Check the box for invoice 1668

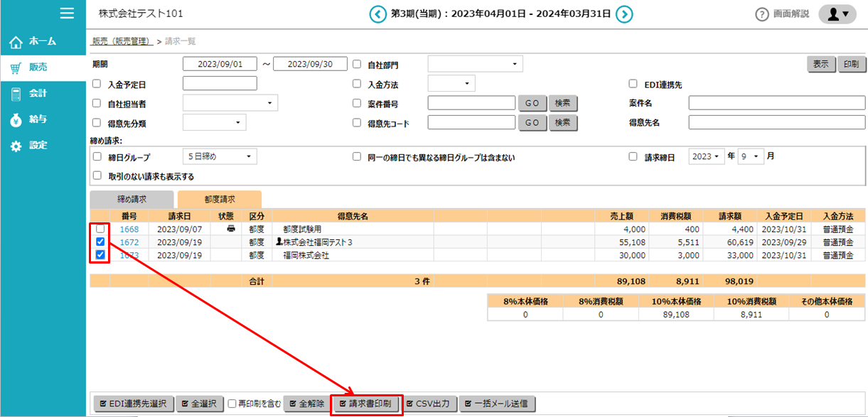pos(100,229)
